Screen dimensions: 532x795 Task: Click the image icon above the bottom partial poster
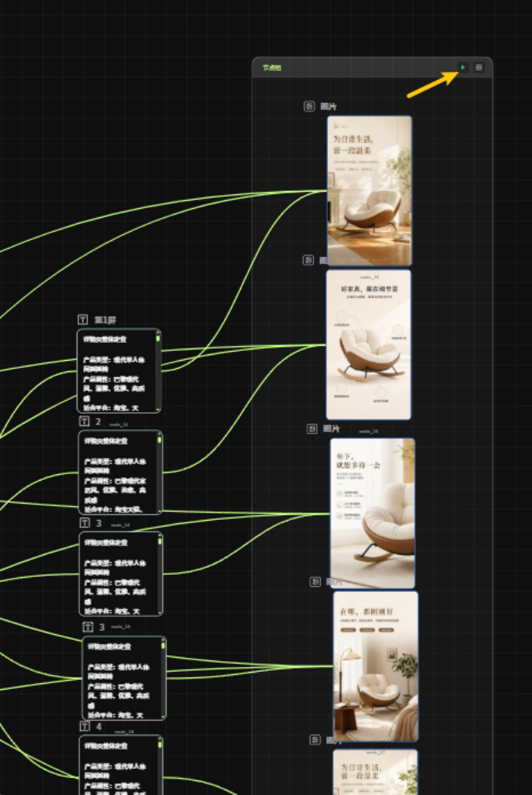[x=315, y=739]
